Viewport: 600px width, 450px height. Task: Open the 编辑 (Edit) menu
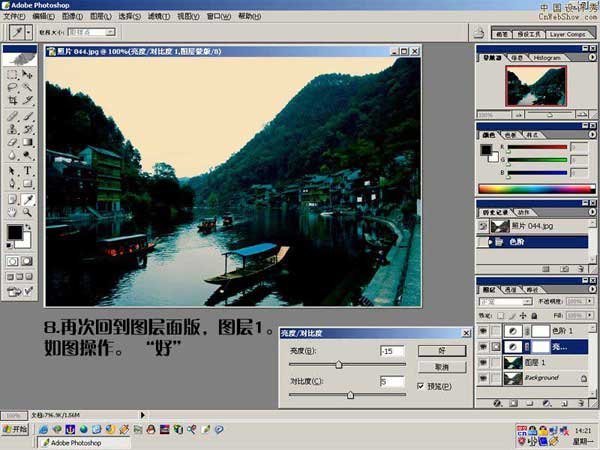point(43,16)
